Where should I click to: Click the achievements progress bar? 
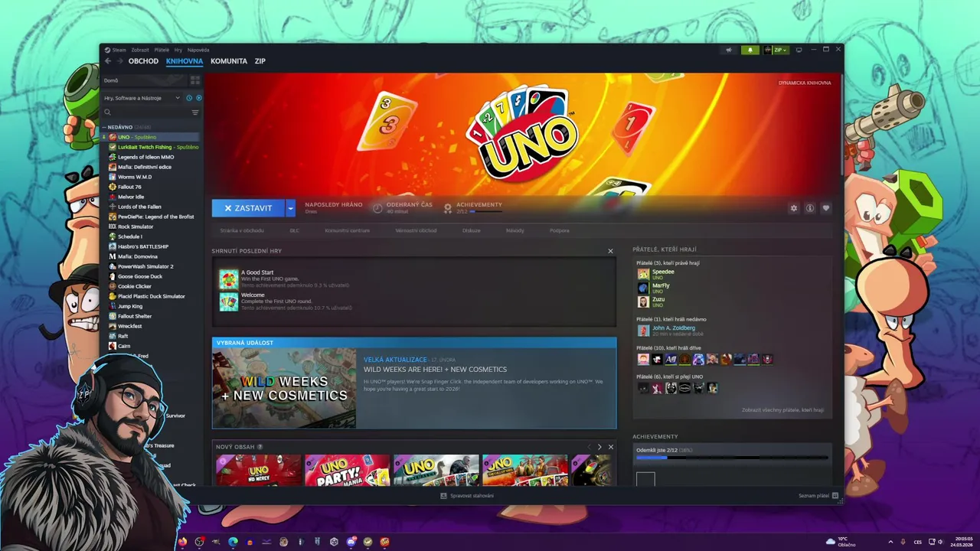point(732,458)
